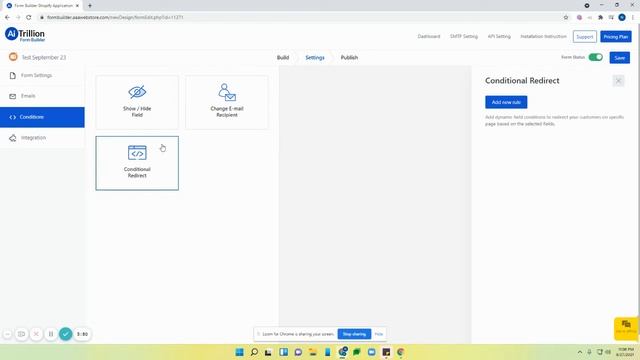This screenshot has height=360, width=640.
Task: Open the Chrome extensions puzzle icon
Action: pyautogui.click(x=600, y=17)
